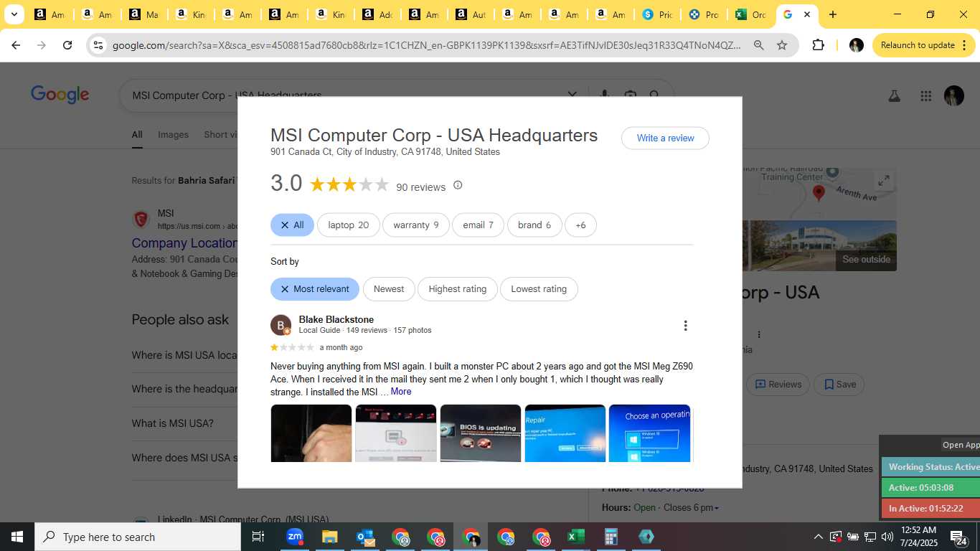The image size is (980, 551).
Task: Click the Open App overlay label
Action: [961, 445]
